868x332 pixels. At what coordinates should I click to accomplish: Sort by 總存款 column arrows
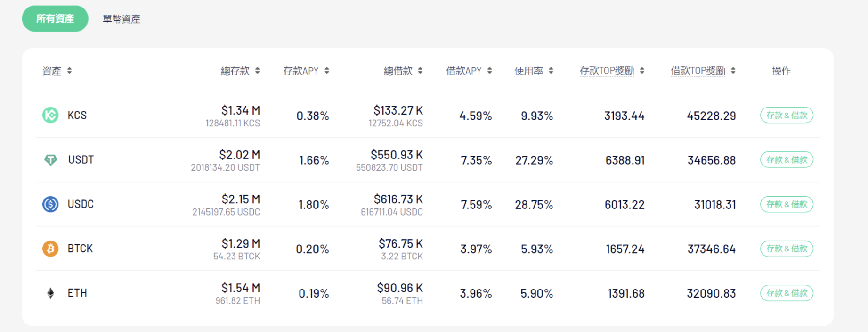point(257,71)
